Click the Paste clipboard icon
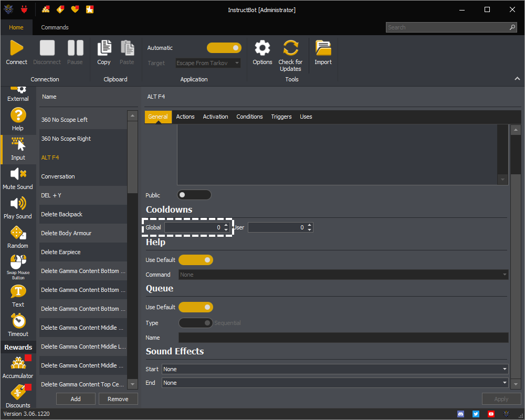525x420 pixels. pos(127,48)
